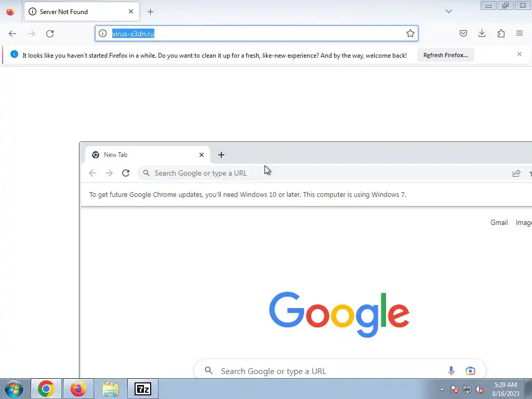Click muted volume tray icon
The width and height of the screenshot is (532, 399).
coord(480,389)
